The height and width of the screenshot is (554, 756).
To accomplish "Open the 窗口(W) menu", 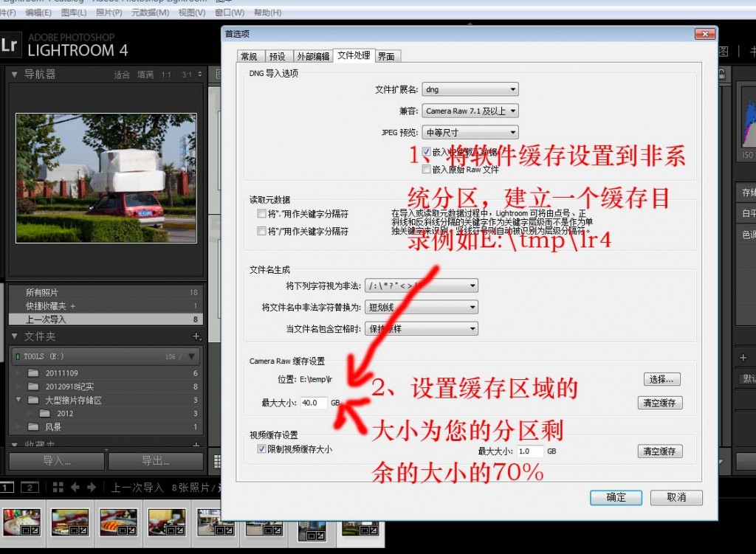I will (230, 13).
